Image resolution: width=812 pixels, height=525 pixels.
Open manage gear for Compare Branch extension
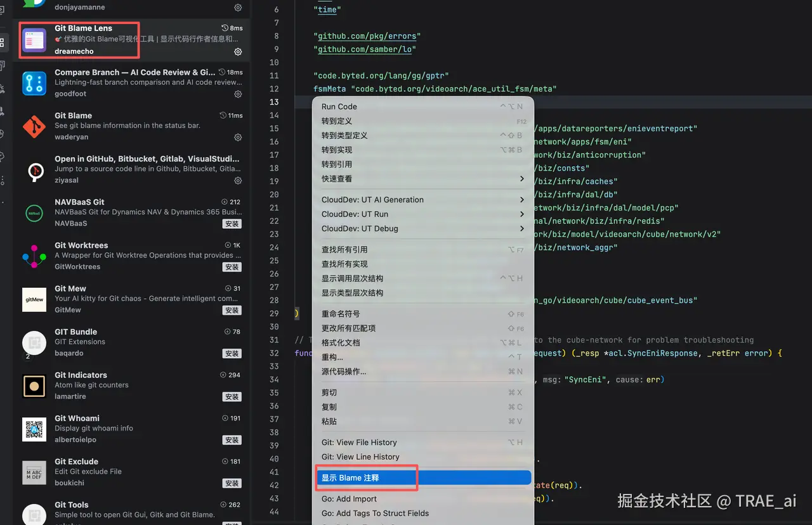(238, 94)
